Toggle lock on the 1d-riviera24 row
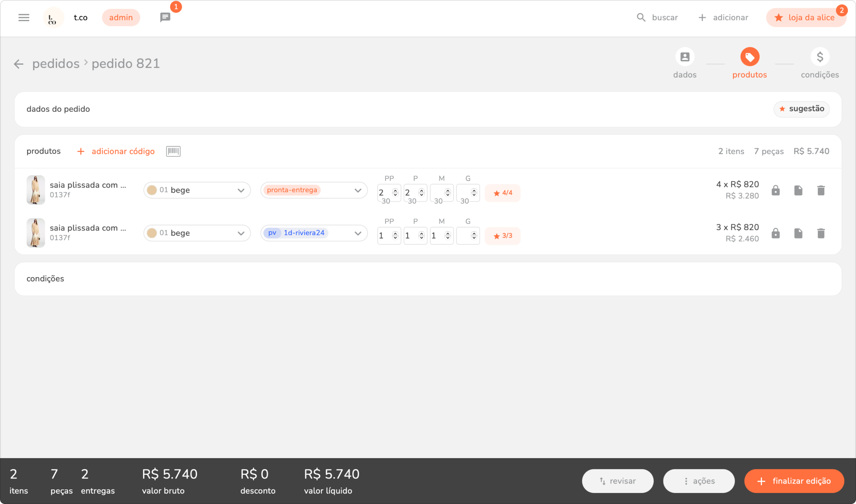This screenshot has height=504, width=856. point(775,233)
